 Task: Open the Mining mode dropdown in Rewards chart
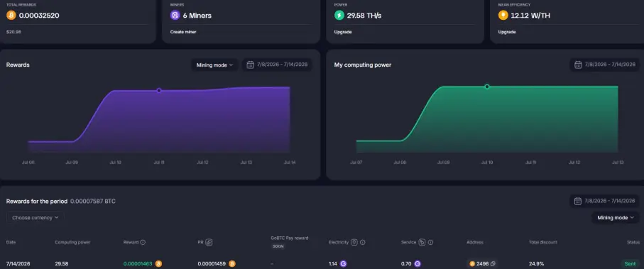coord(214,65)
